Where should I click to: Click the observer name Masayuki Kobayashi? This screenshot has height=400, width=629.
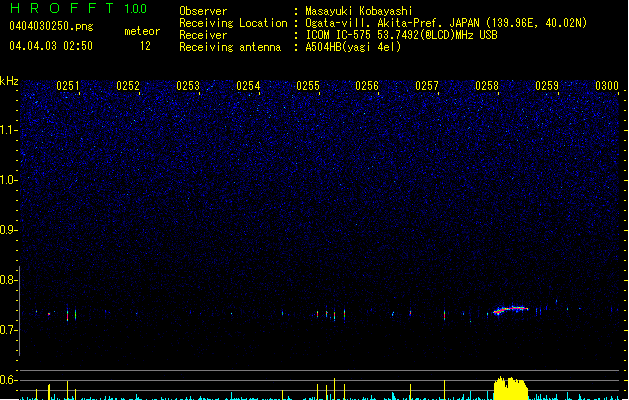pyautogui.click(x=359, y=11)
